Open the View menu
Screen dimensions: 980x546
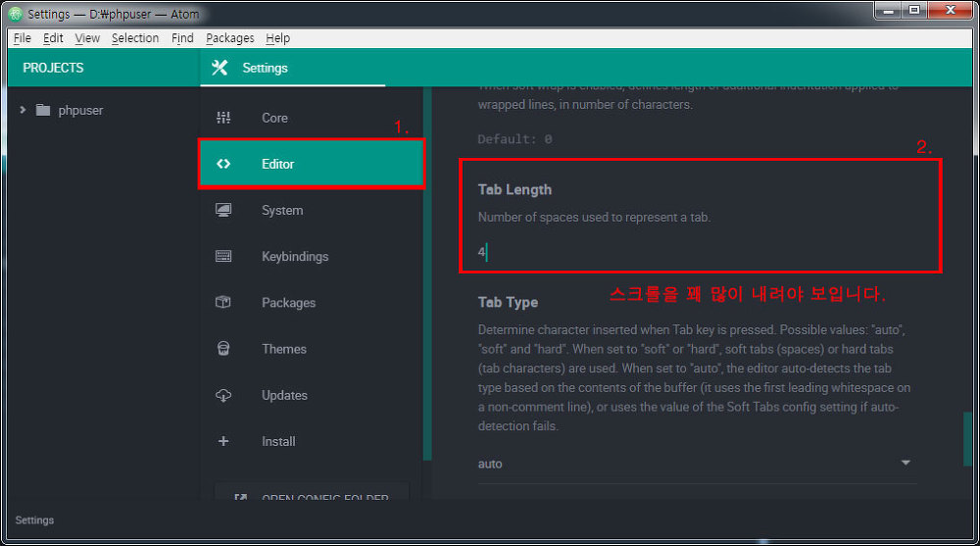coord(87,38)
